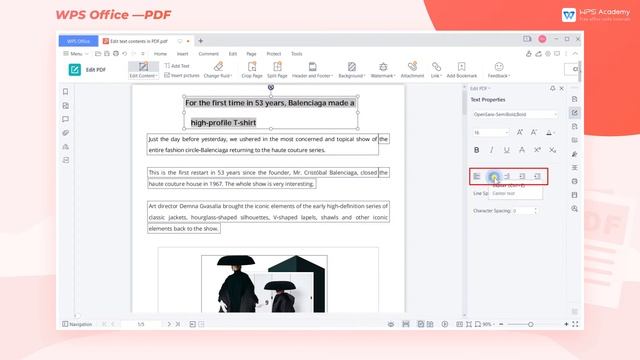This screenshot has width=640, height=360.
Task: Click Add Bookmark
Action: coord(462,70)
